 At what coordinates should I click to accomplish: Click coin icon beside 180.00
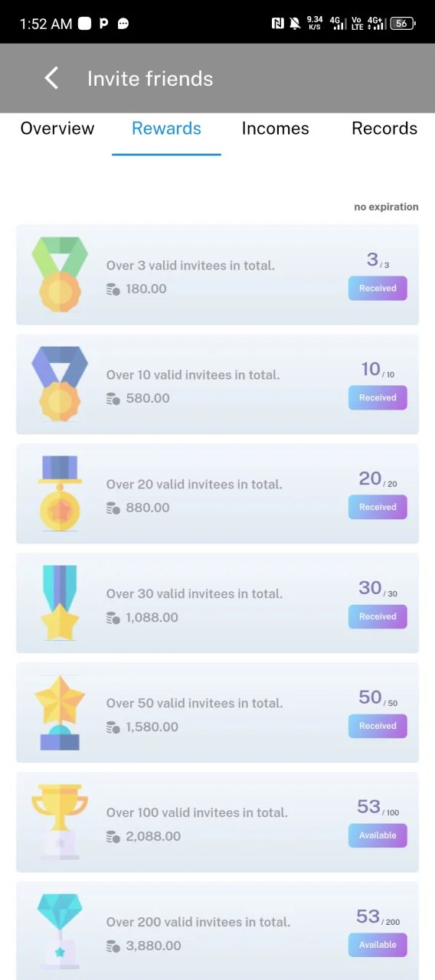tap(113, 289)
